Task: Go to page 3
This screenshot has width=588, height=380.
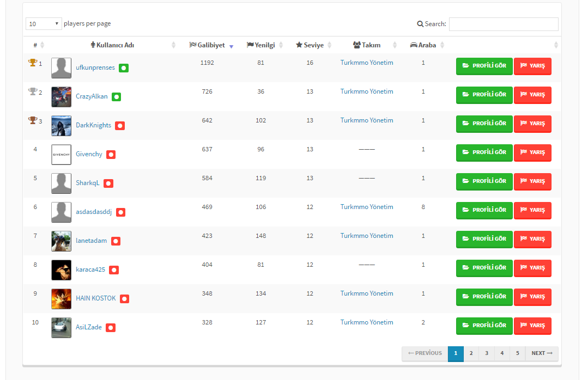Action: [487, 353]
